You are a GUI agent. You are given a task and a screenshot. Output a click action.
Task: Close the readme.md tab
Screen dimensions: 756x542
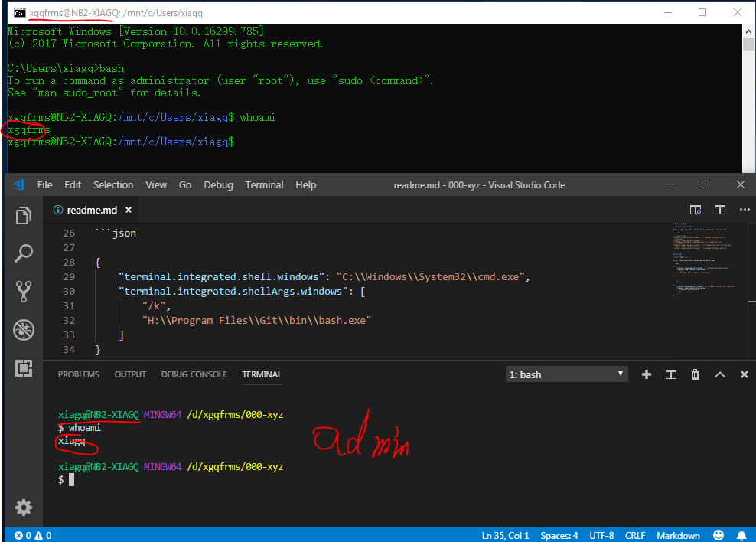click(x=129, y=210)
